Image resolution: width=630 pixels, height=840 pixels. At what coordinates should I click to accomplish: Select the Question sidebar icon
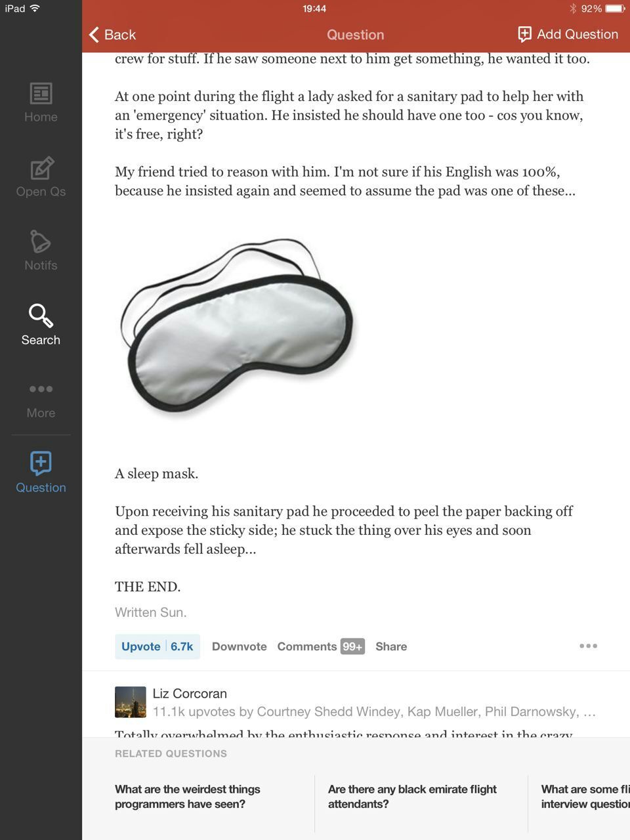pyautogui.click(x=41, y=463)
